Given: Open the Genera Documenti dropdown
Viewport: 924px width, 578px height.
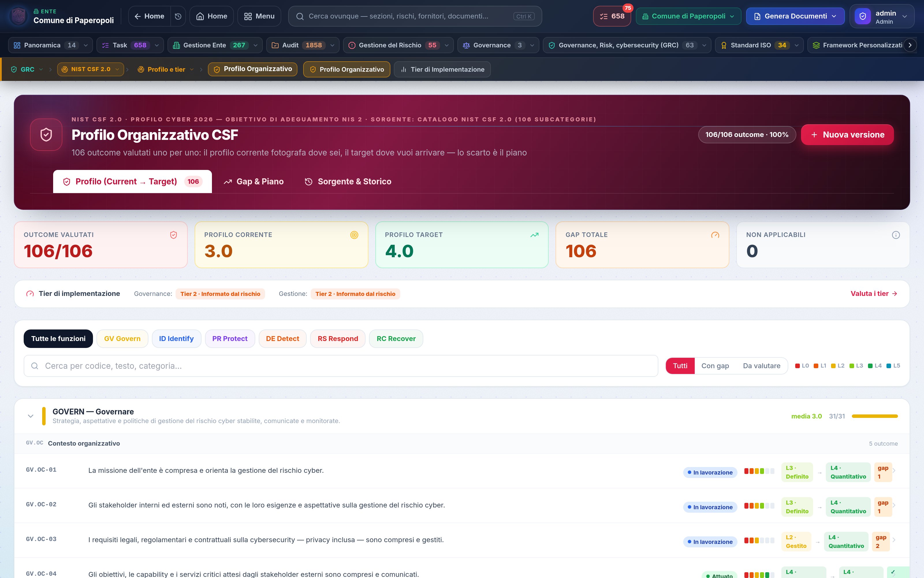Looking at the screenshot, I should [795, 16].
